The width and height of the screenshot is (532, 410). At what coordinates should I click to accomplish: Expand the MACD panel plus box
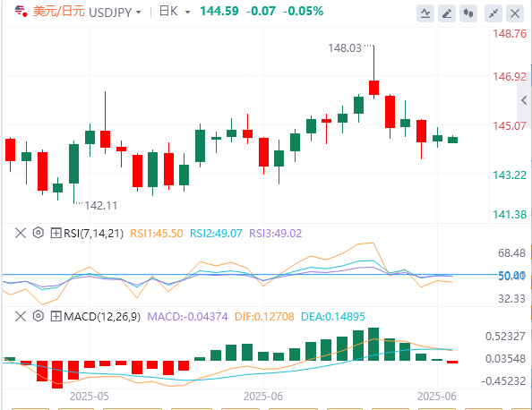coord(56,316)
